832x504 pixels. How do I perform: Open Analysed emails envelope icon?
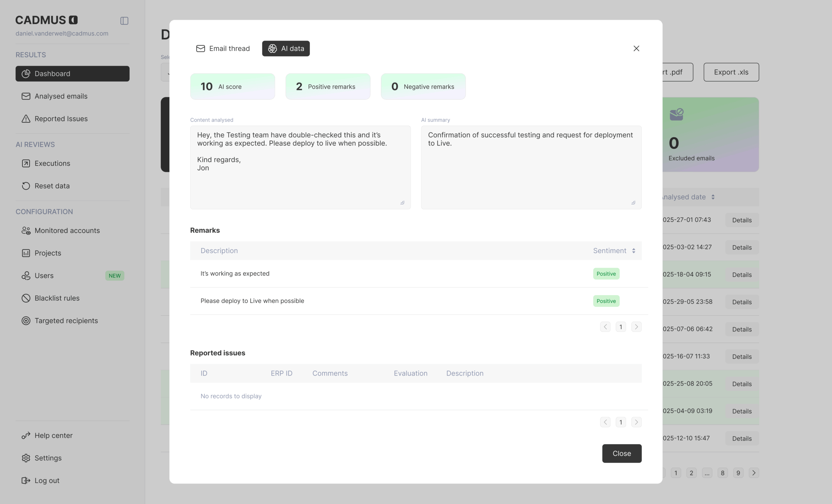pyautogui.click(x=26, y=96)
